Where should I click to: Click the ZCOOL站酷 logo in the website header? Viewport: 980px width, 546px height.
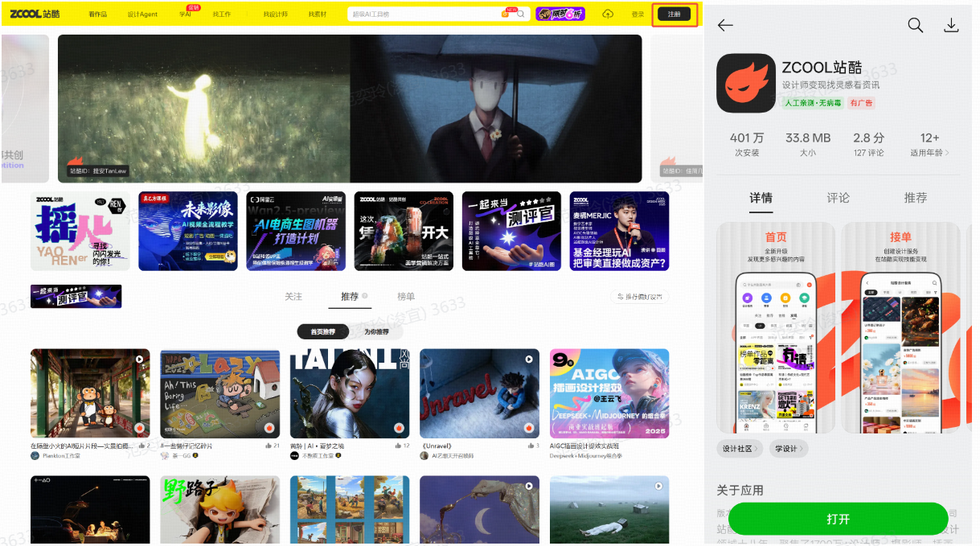click(35, 14)
